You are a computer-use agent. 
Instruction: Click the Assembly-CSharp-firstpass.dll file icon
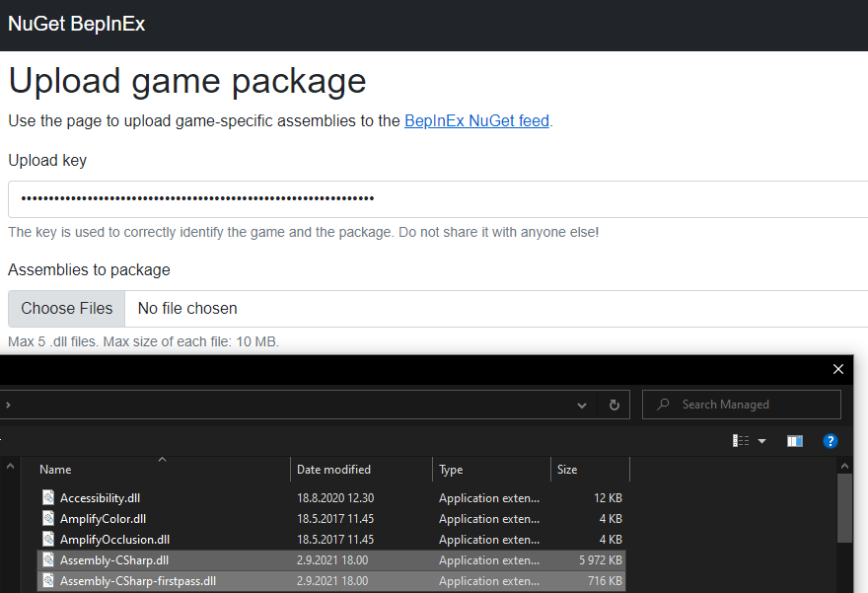(48, 581)
